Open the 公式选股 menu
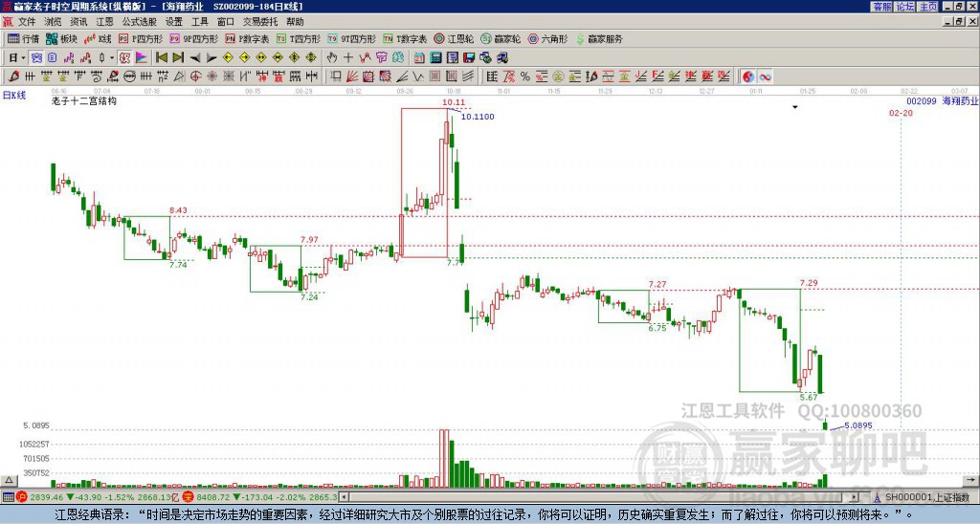The width and height of the screenshot is (980, 524). point(140,22)
